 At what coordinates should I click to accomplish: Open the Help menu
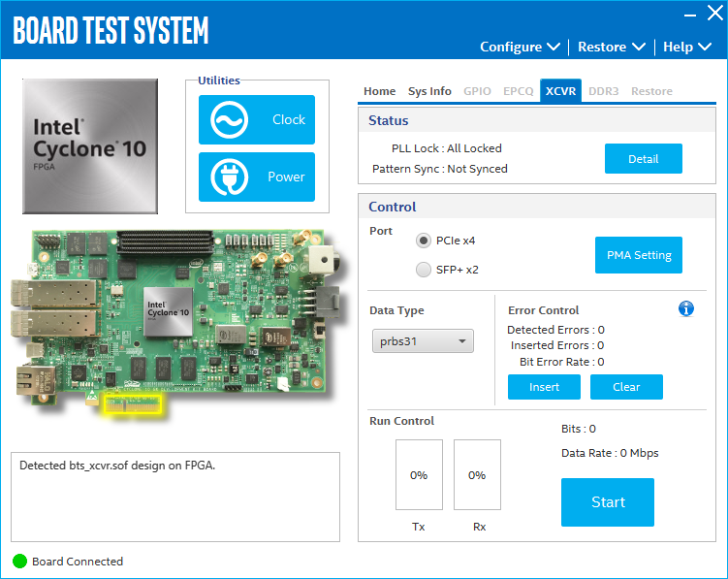[685, 47]
